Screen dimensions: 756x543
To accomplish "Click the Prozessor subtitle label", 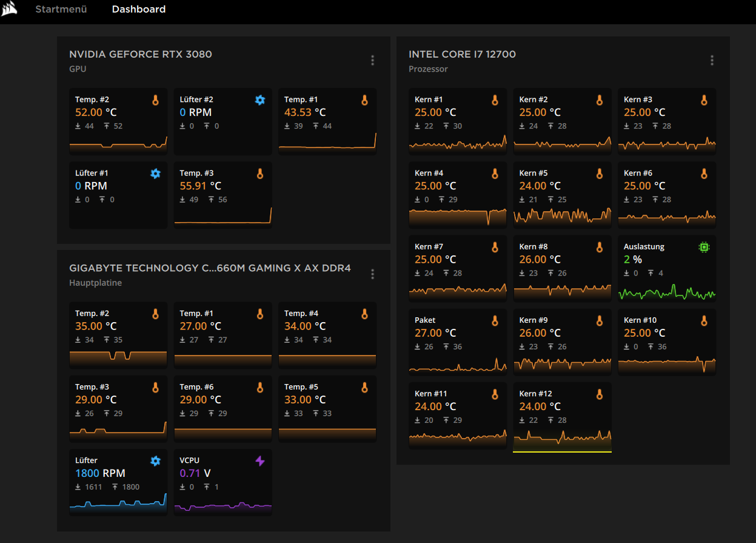I will coord(429,69).
